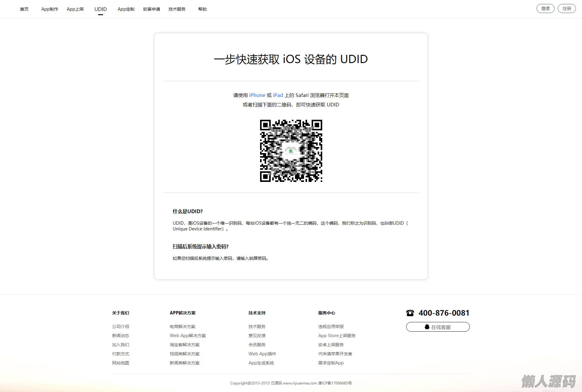Click the 在线客服 button

click(x=438, y=327)
